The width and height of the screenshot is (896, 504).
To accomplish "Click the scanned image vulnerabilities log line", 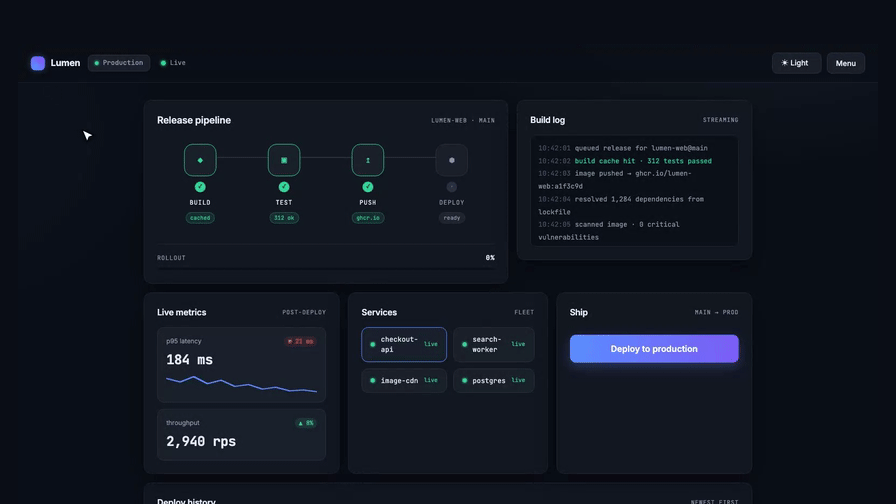I will (609, 231).
